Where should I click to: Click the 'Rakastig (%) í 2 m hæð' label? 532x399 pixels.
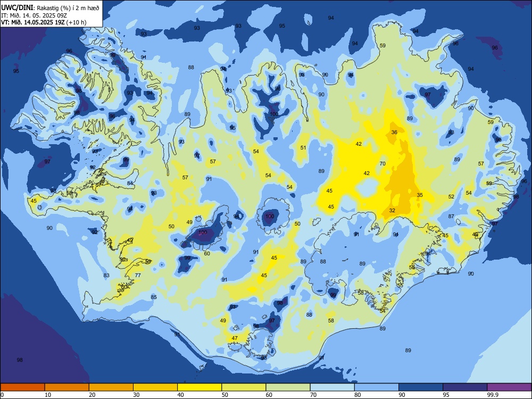[68, 8]
